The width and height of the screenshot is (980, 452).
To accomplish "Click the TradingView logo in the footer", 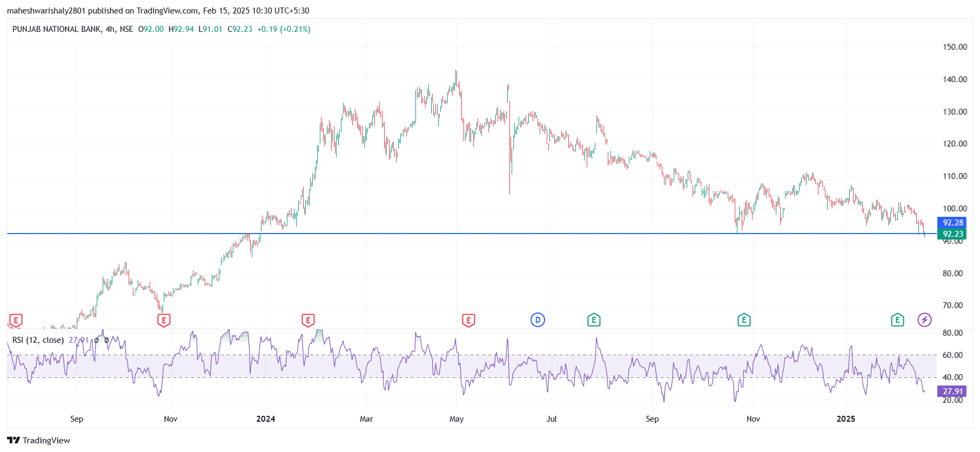I will tap(38, 440).
